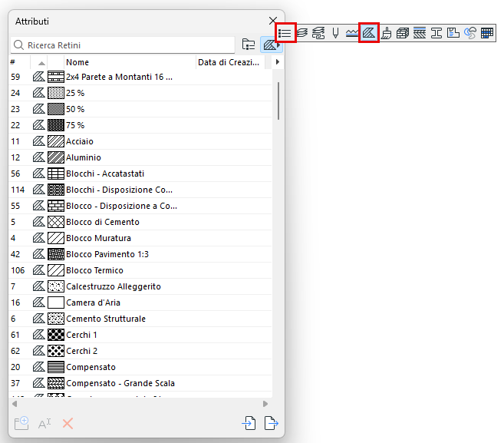
Task: Switch to Layer Combinations attribute type
Action: coord(318,33)
